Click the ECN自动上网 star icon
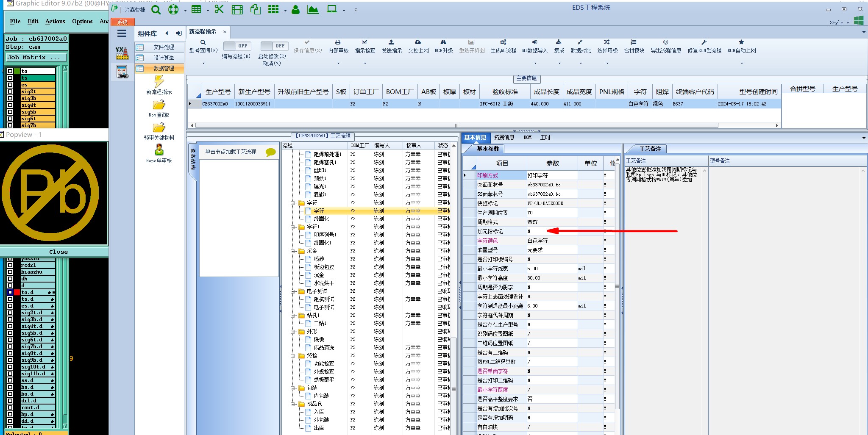868x435 pixels. (741, 42)
